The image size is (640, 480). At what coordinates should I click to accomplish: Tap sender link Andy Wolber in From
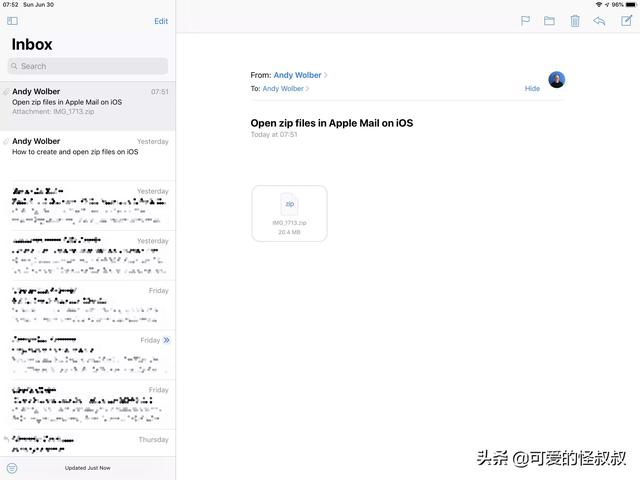click(297, 75)
